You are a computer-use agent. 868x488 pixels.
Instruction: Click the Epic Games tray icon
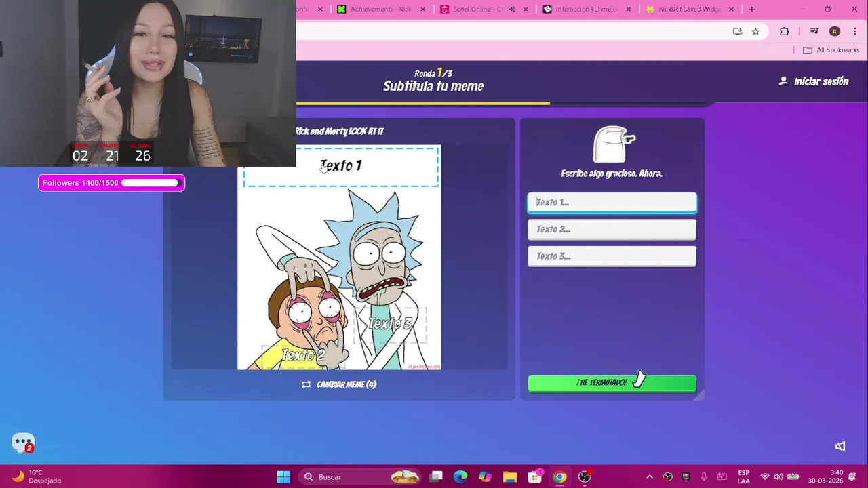[x=686, y=476]
